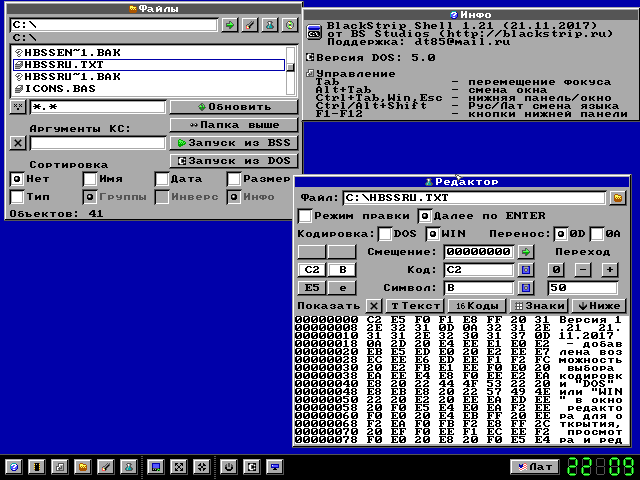Select the Нет sorting option

pyautogui.click(x=17, y=179)
